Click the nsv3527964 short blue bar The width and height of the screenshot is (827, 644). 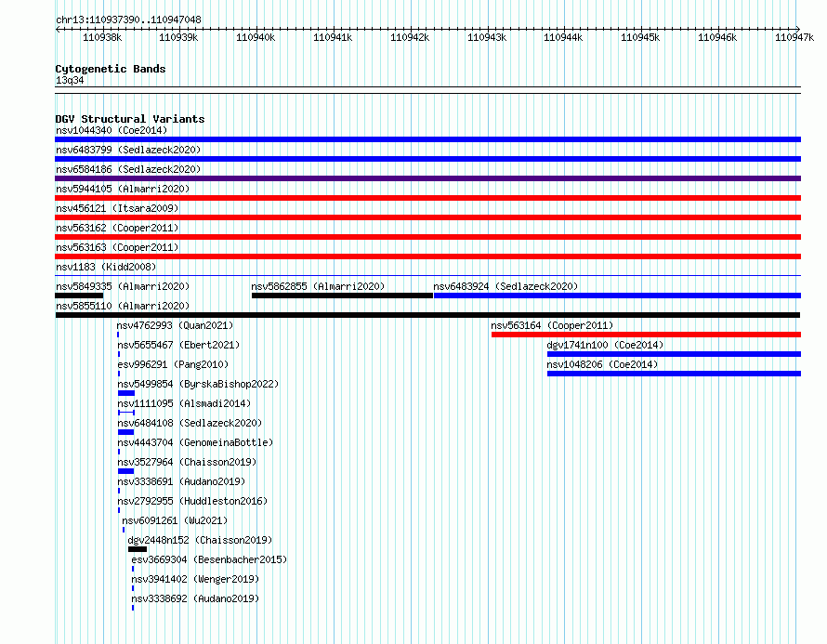pyautogui.click(x=126, y=471)
